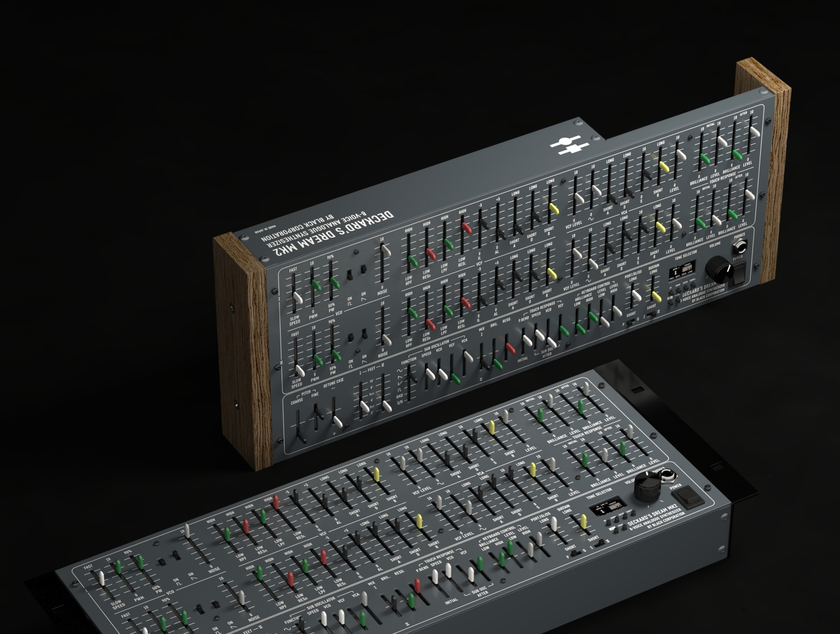Click Sub Oscillator VCA slider on wooden-sided synth

468,356
